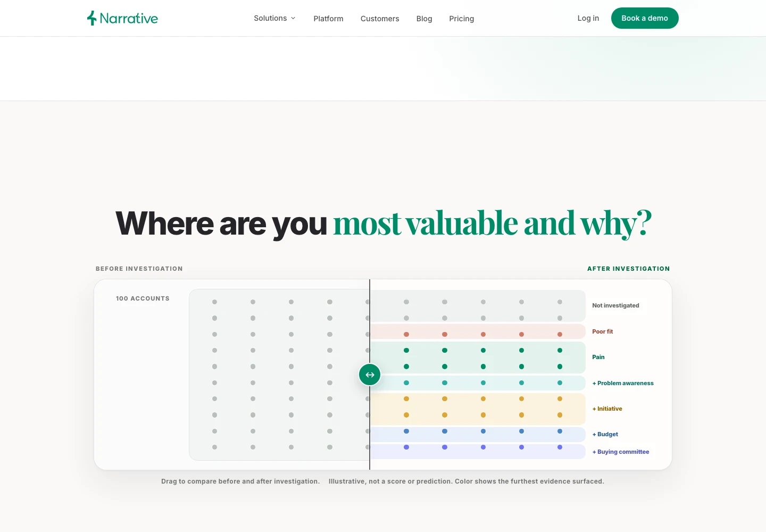This screenshot has height=532, width=766.
Task: Click the + Problem awareness label
Action: point(623,383)
